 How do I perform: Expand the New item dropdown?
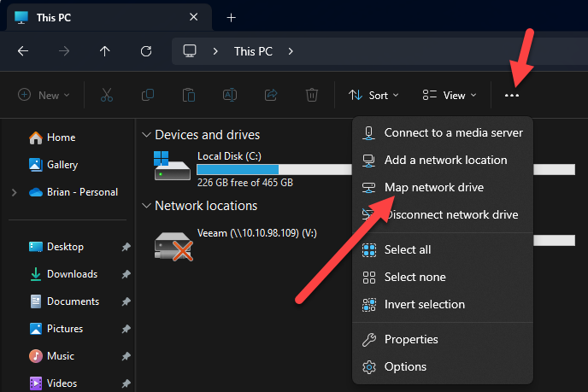tap(44, 96)
